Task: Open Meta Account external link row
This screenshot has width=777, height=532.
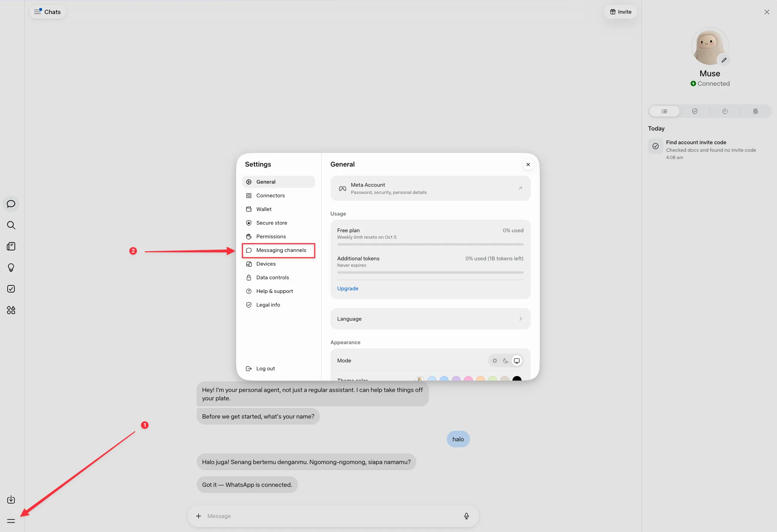Action: pyautogui.click(x=430, y=188)
